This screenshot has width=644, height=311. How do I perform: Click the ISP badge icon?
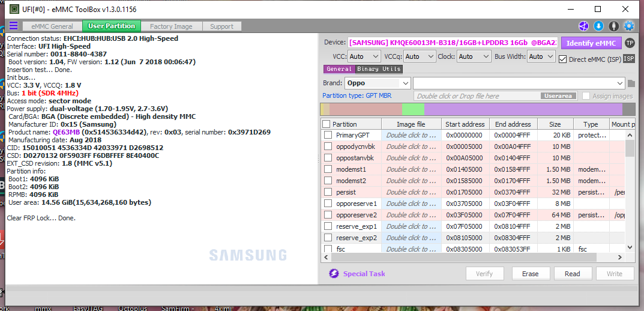[x=629, y=59]
